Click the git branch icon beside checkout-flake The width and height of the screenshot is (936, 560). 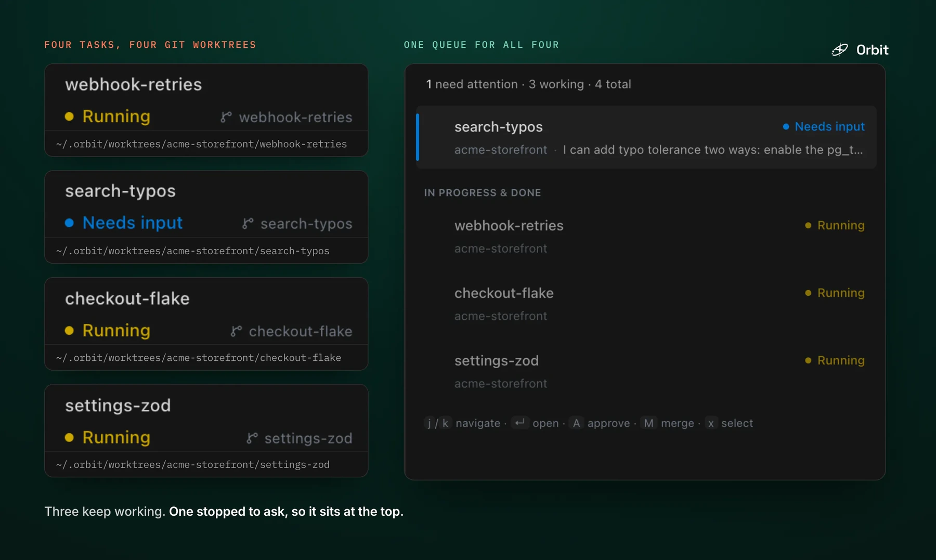click(236, 331)
